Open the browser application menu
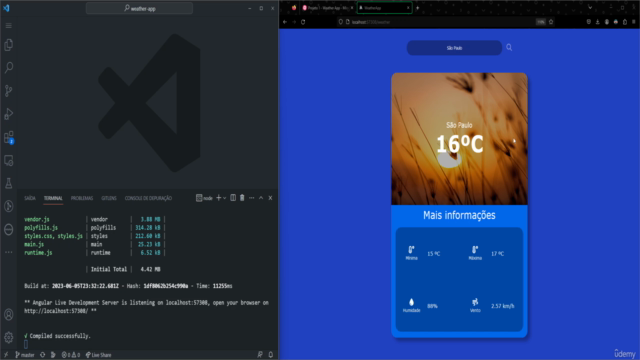The image size is (640, 360). pos(634,22)
